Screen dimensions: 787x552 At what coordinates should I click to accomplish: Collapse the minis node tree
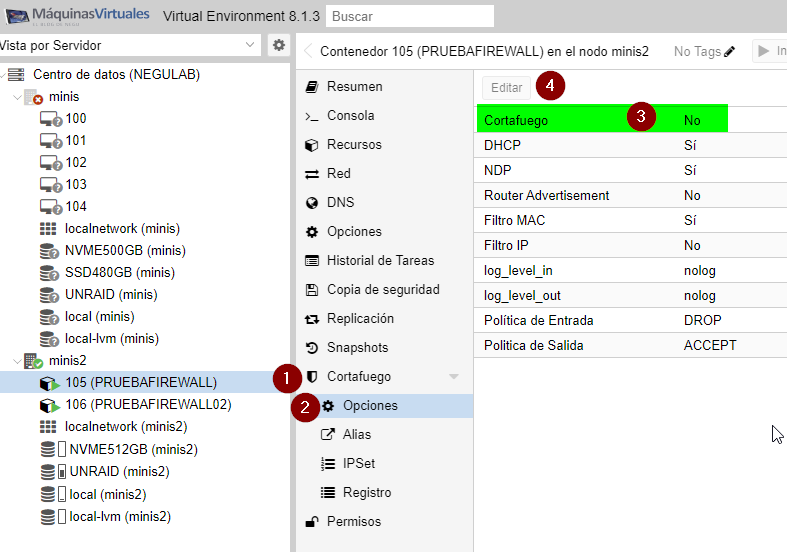17,97
